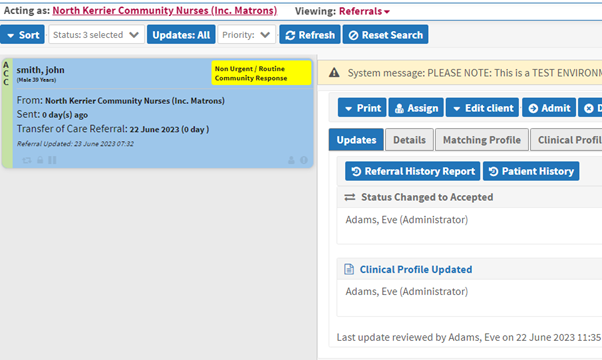Click the pause icon on referral card
Viewport: 602px width, 360px height.
coord(52,160)
